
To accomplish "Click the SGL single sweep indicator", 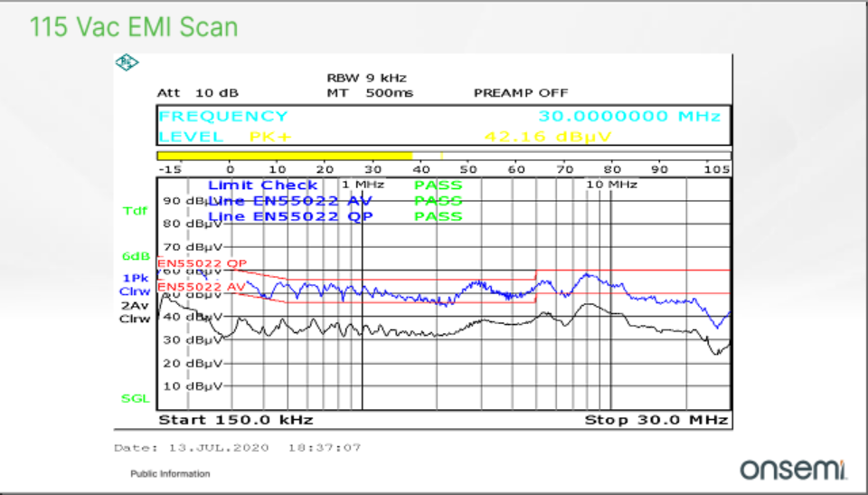I will 135,398.
